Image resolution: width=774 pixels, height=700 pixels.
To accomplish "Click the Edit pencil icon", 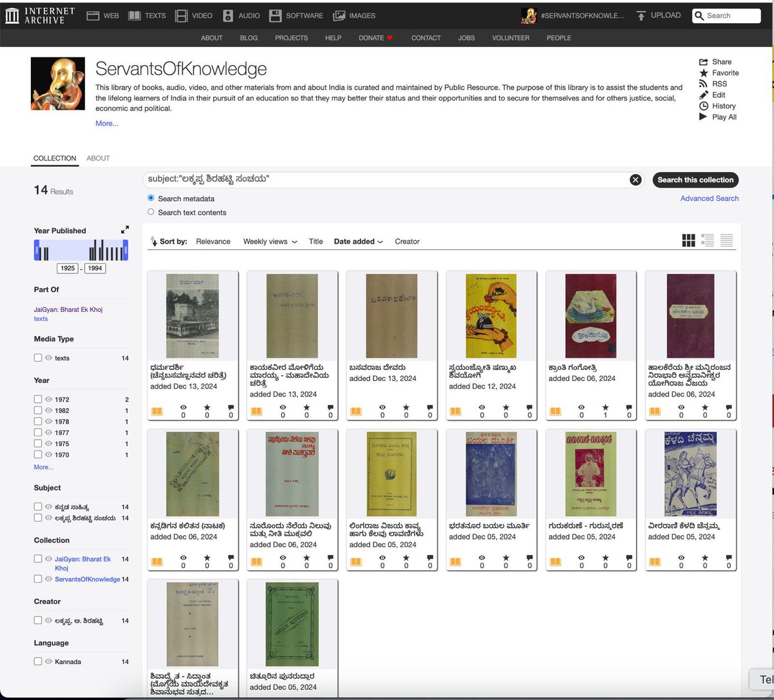I will point(704,95).
